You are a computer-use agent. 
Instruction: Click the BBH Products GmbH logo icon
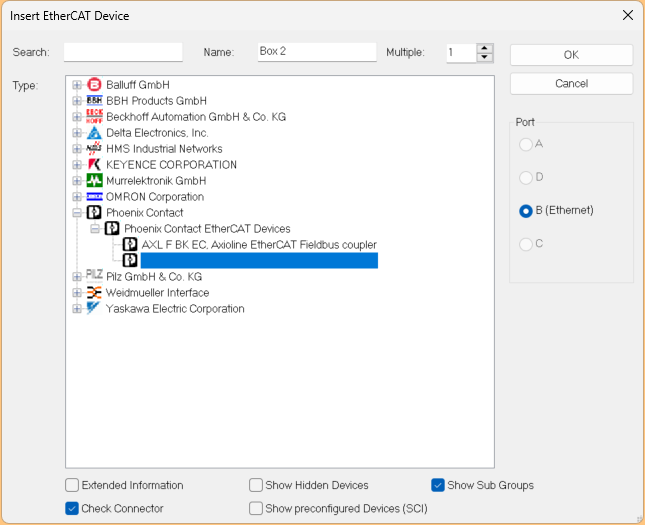[x=94, y=101]
